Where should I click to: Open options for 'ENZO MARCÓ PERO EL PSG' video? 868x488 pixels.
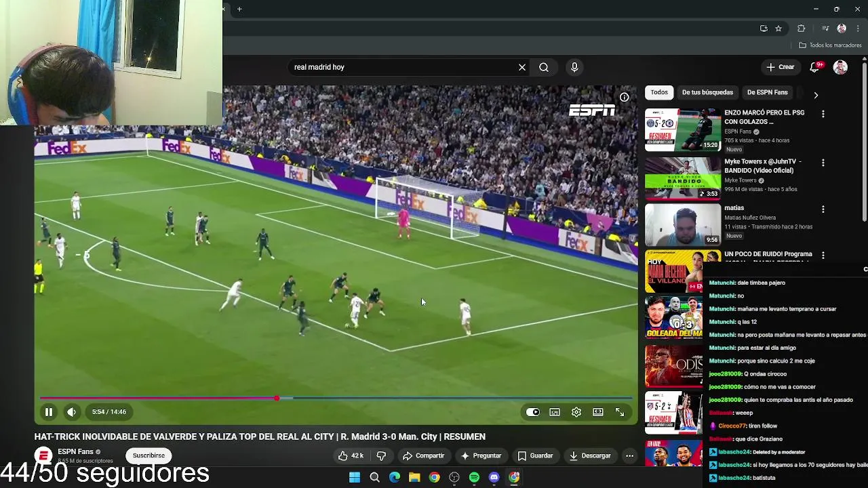coord(823,114)
